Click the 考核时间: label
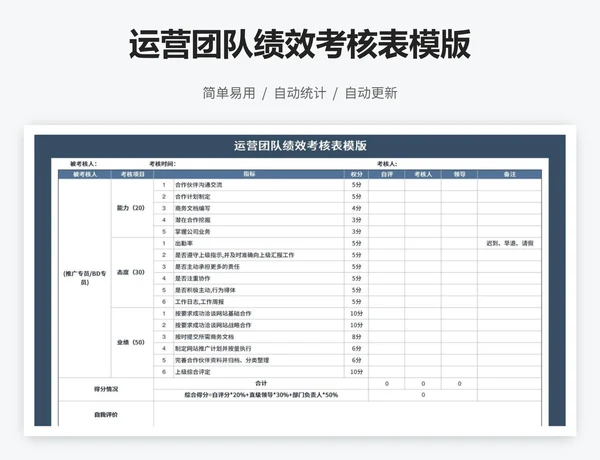The height and width of the screenshot is (460, 600). pos(163,164)
